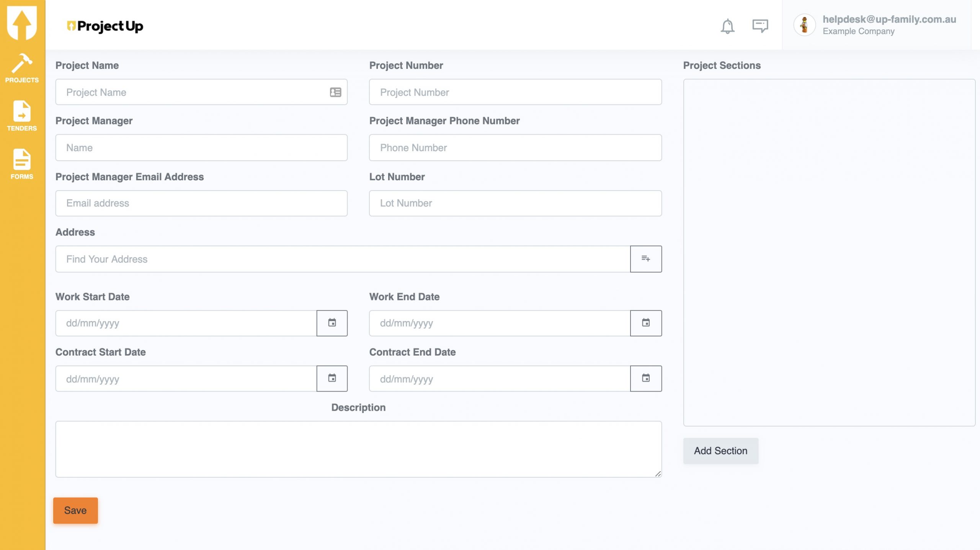Viewport: 980px width, 550px height.
Task: Open the Work Start Date calendar picker
Action: [x=332, y=323]
